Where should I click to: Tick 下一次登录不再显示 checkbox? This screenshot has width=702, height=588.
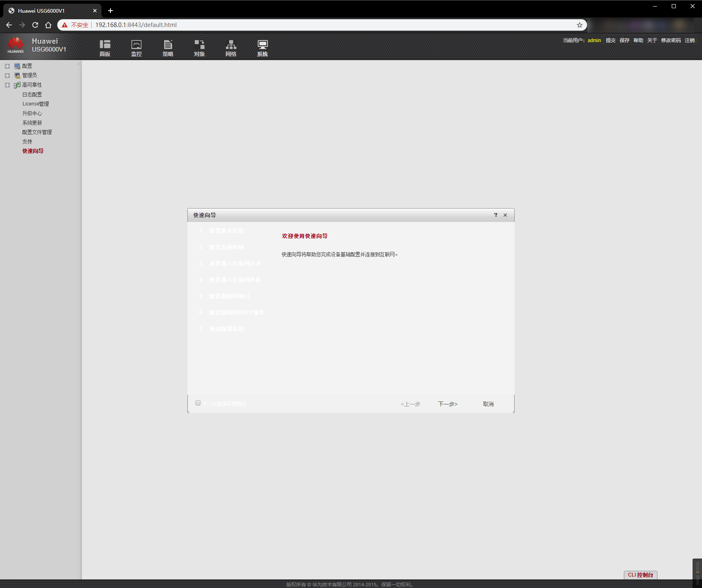198,403
